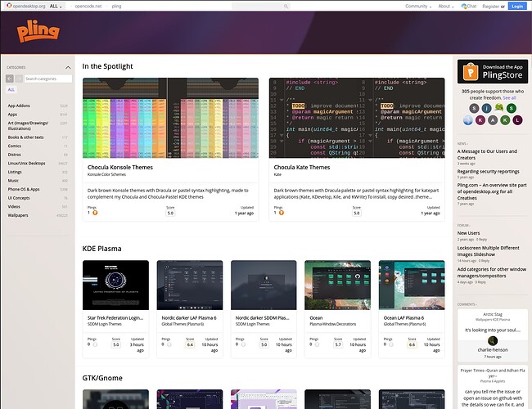
Task: Open the Nordic darker LAF Plasma 6 thumbnail
Action: coord(190,285)
